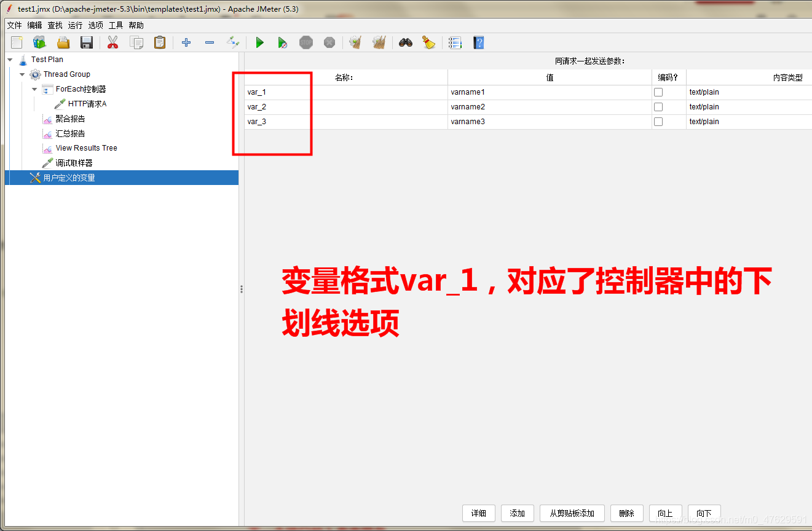
Task: Click the Open file folder icon
Action: [63, 42]
